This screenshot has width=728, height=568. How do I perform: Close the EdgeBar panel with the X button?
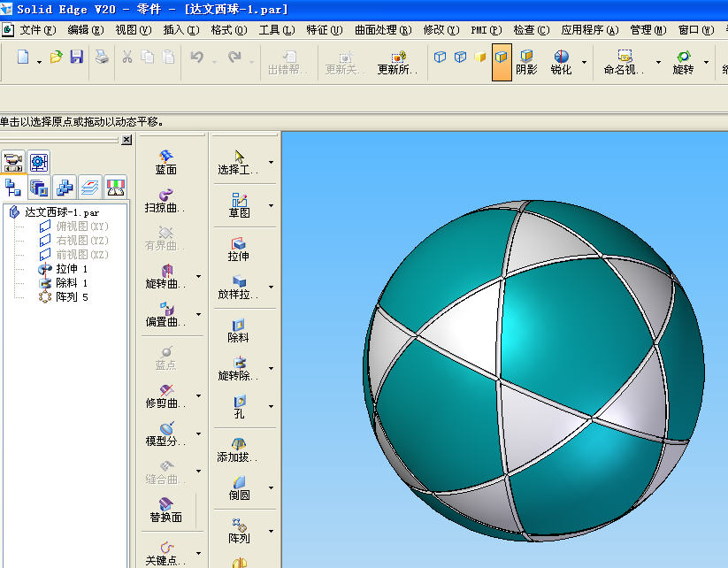click(x=126, y=140)
